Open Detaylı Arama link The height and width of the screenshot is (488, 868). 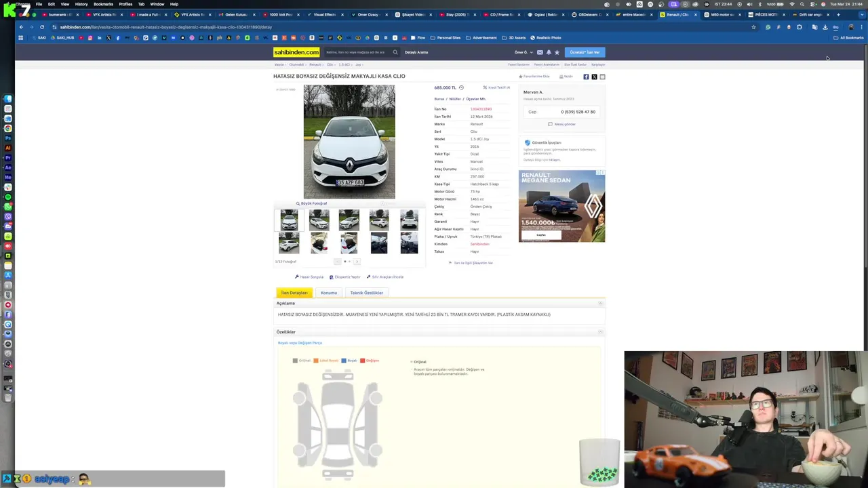click(416, 52)
